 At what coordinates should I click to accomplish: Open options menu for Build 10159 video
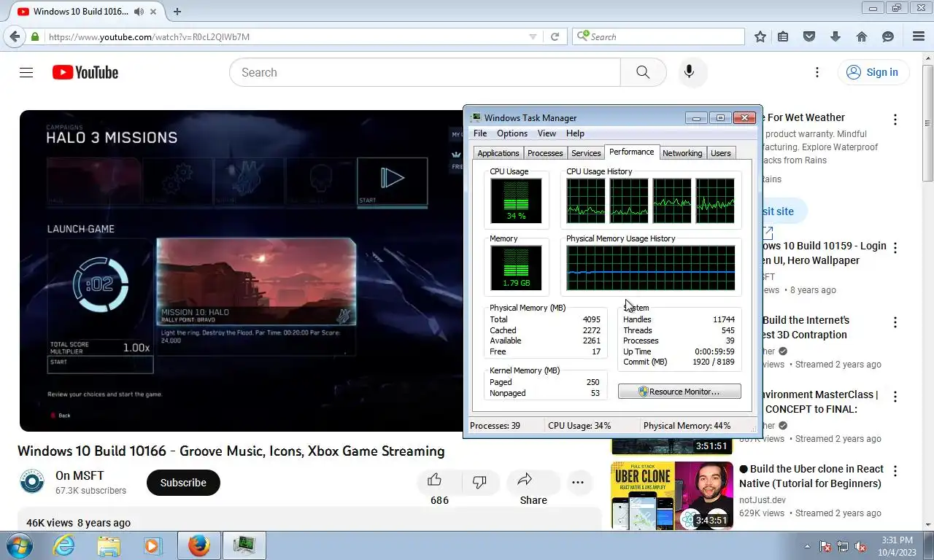tap(895, 248)
